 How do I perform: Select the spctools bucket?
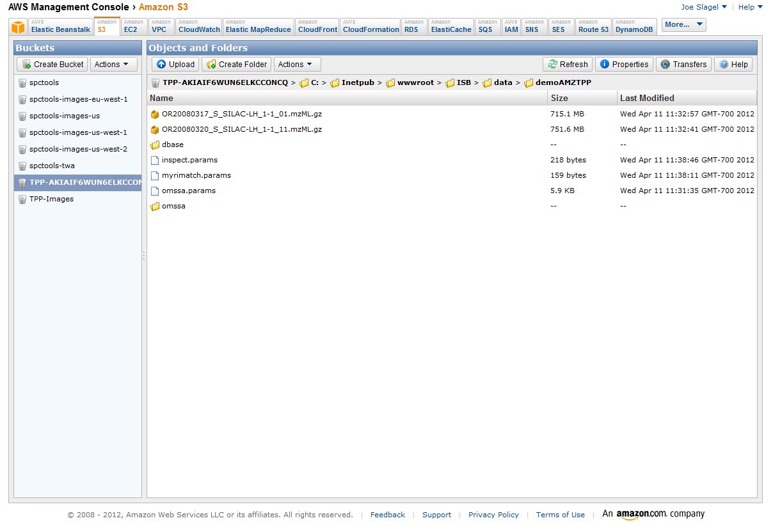[78, 82]
